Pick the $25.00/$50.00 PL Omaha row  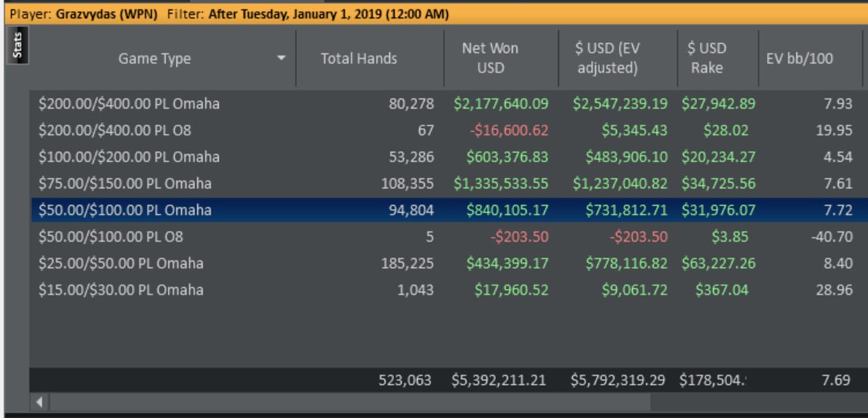click(121, 264)
